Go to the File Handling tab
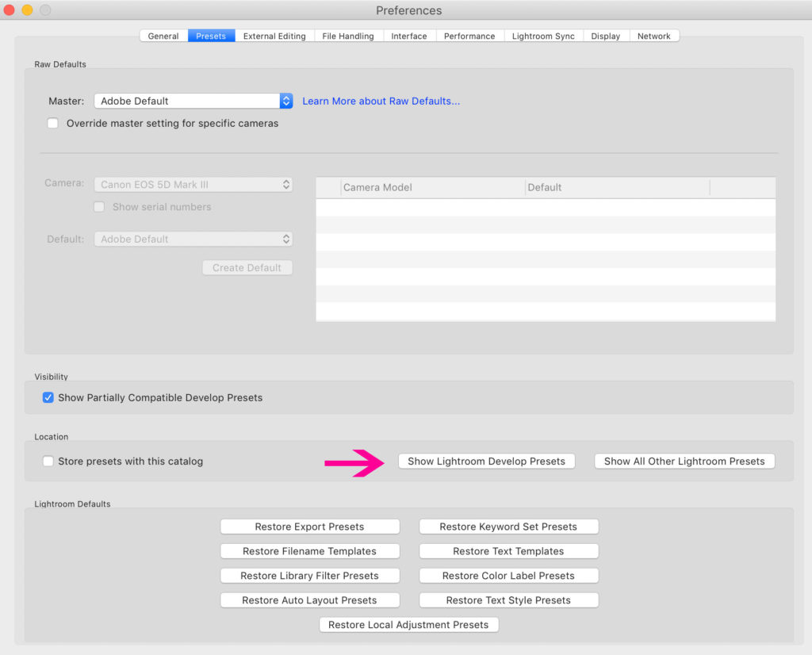This screenshot has width=812, height=655. click(349, 36)
